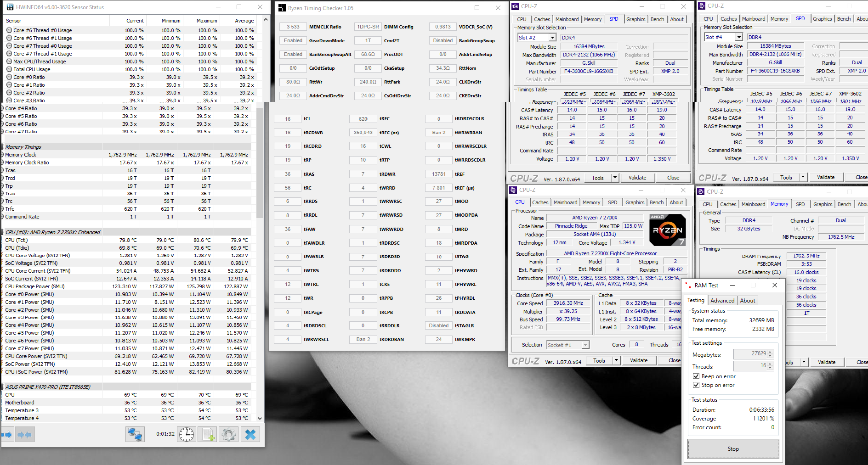The height and width of the screenshot is (465, 868).
Task: Click title icon of Ryzen 2700X CPU-Z window
Action: 514,190
